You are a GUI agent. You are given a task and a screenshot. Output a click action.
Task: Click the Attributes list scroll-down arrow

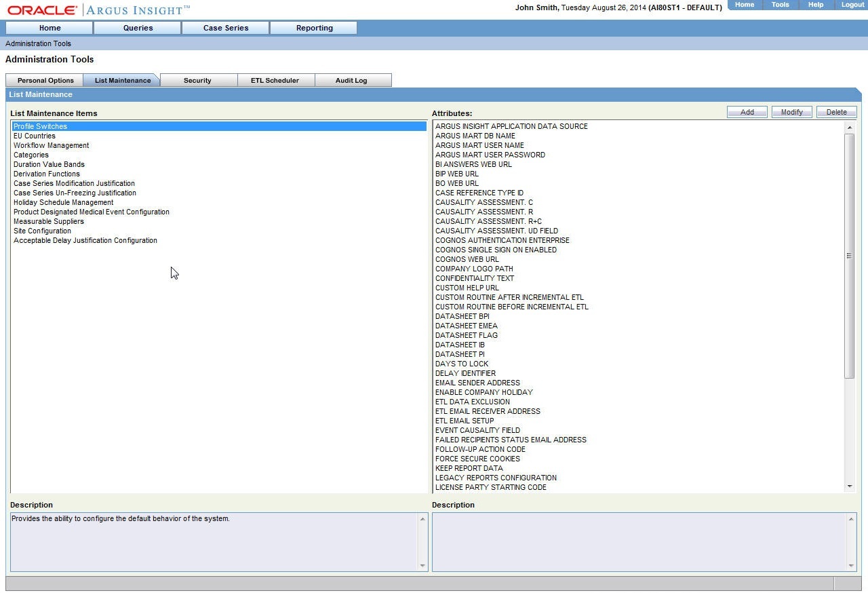click(849, 486)
